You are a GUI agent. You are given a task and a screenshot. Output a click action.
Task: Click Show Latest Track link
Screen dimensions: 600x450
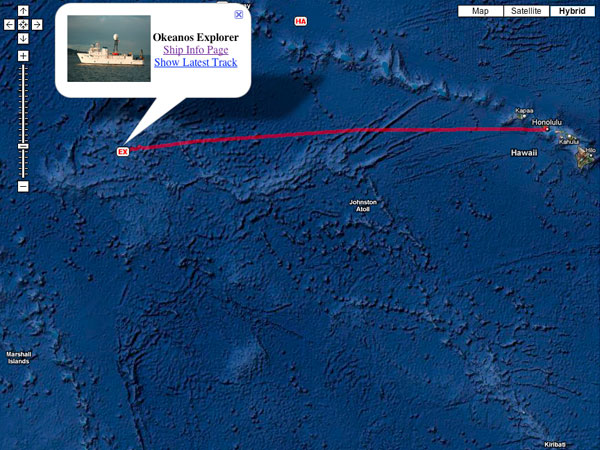(196, 62)
